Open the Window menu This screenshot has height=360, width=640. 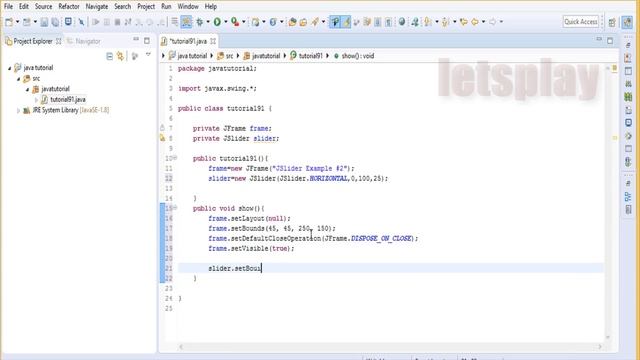[x=188, y=7]
